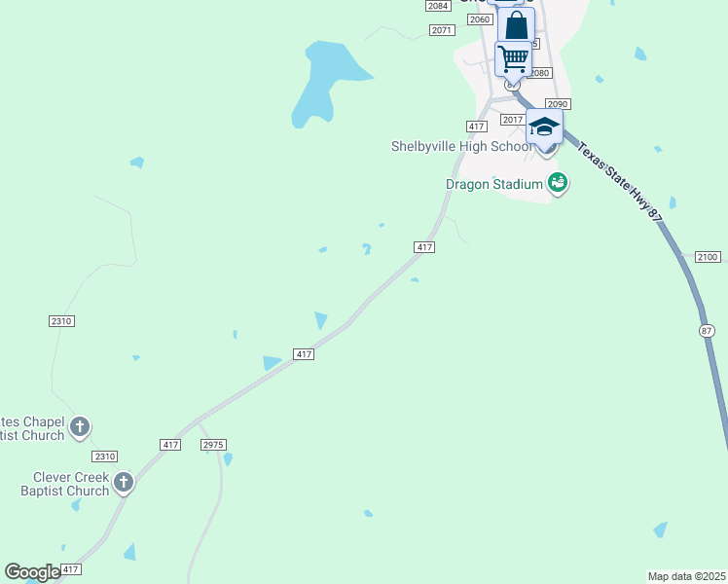Click the Texas State Hwy 87 label

click(619, 181)
